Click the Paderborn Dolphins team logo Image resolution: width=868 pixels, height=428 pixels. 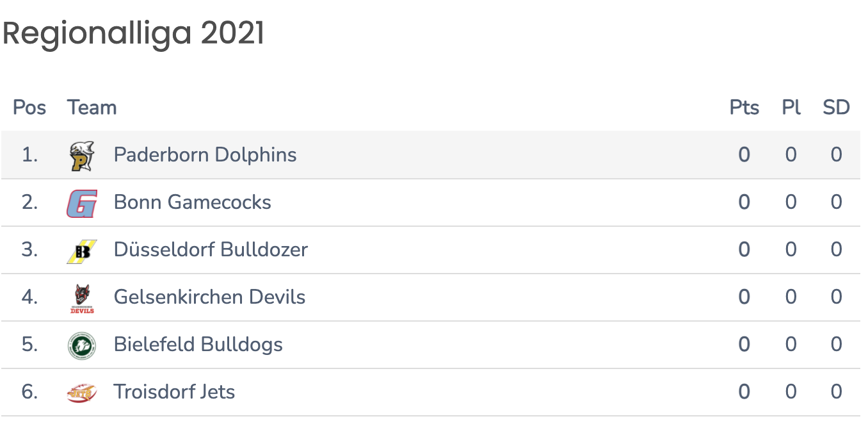82,156
